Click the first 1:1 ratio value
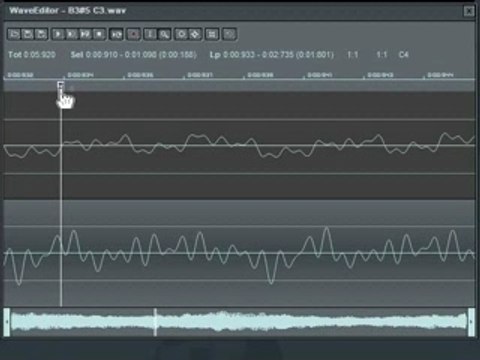Screen dimensions: 480x360 point(352,55)
